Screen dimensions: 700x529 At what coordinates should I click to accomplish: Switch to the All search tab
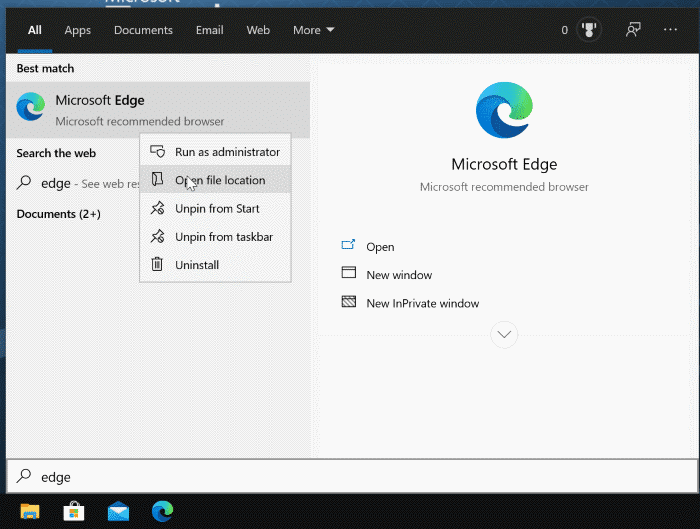34,30
